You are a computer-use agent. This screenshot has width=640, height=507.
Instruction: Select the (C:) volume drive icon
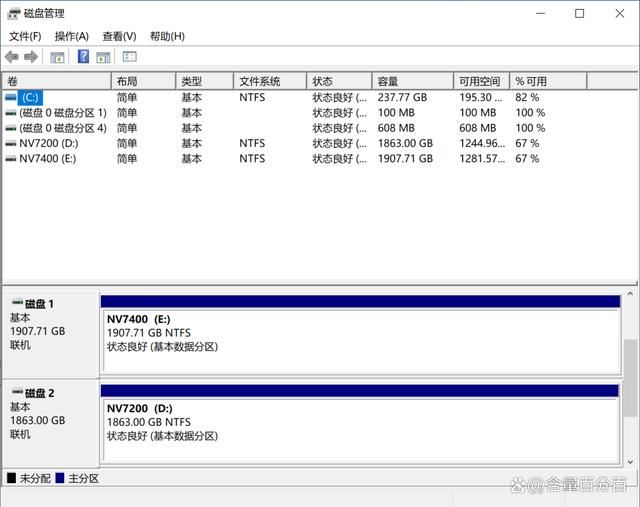(11, 98)
